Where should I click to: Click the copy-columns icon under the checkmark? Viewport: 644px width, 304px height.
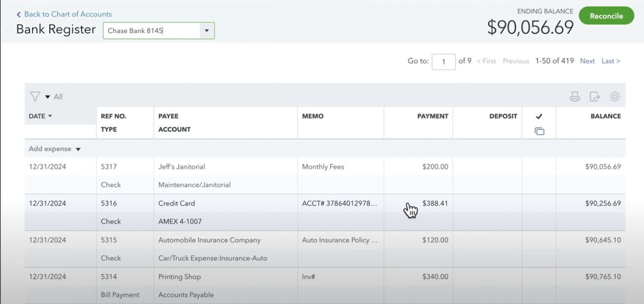pyautogui.click(x=539, y=131)
